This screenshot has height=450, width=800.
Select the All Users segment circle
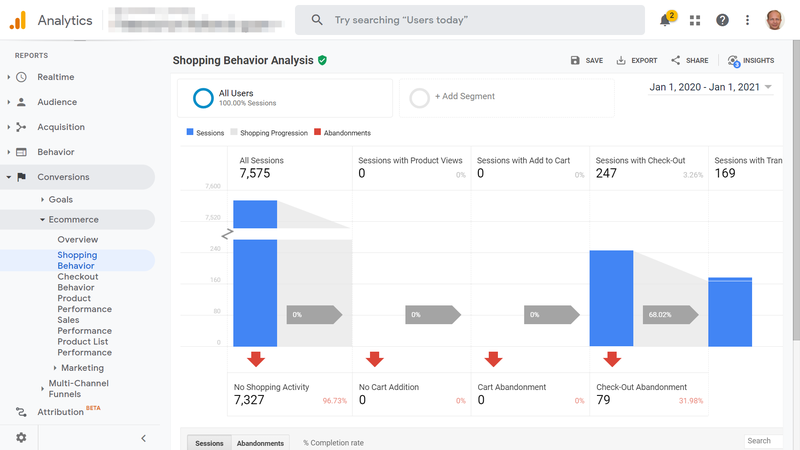click(203, 98)
